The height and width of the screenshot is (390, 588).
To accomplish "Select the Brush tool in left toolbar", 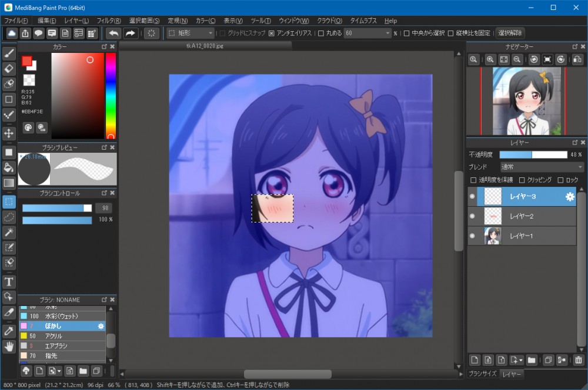I will (9, 53).
